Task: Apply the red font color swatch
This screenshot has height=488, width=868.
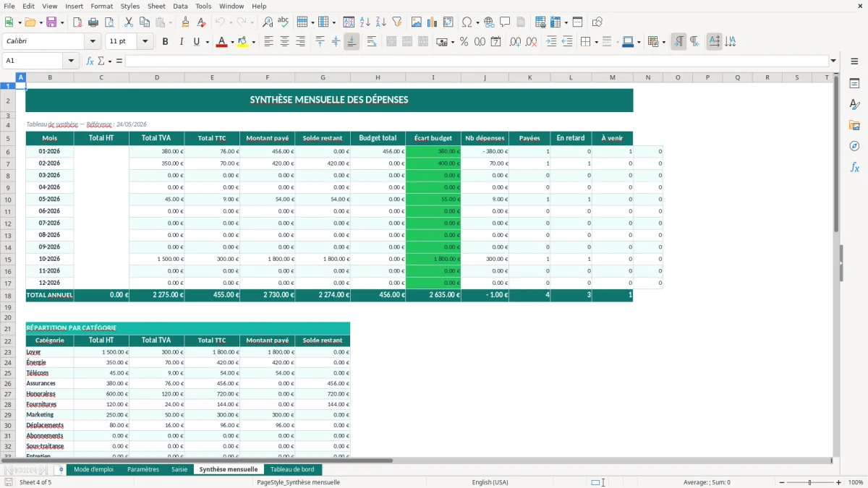Action: point(221,42)
